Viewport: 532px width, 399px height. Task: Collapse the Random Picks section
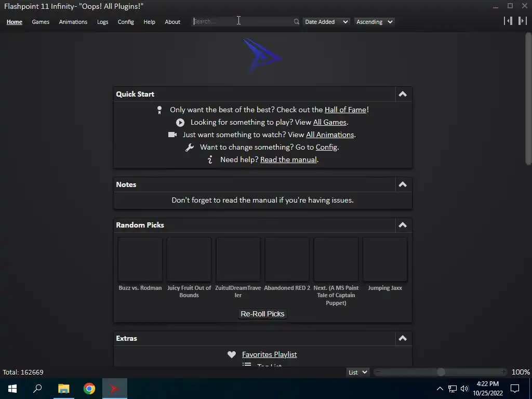pyautogui.click(x=403, y=225)
